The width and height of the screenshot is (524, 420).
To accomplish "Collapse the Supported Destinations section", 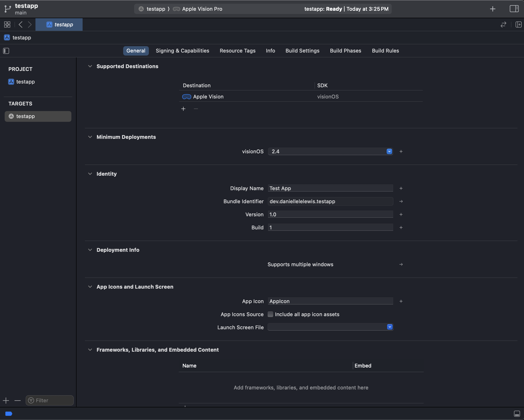I will pyautogui.click(x=90, y=66).
